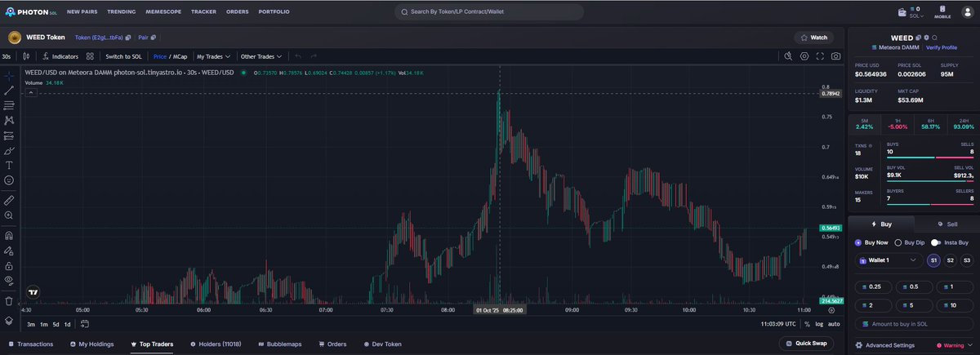Screen dimensions: 980x355
Task: Open the Mobile app link
Action: 942,12
